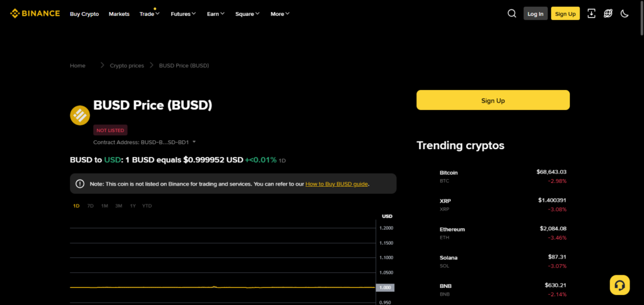Click the Binance logo
This screenshot has width=644, height=305.
pos(35,14)
